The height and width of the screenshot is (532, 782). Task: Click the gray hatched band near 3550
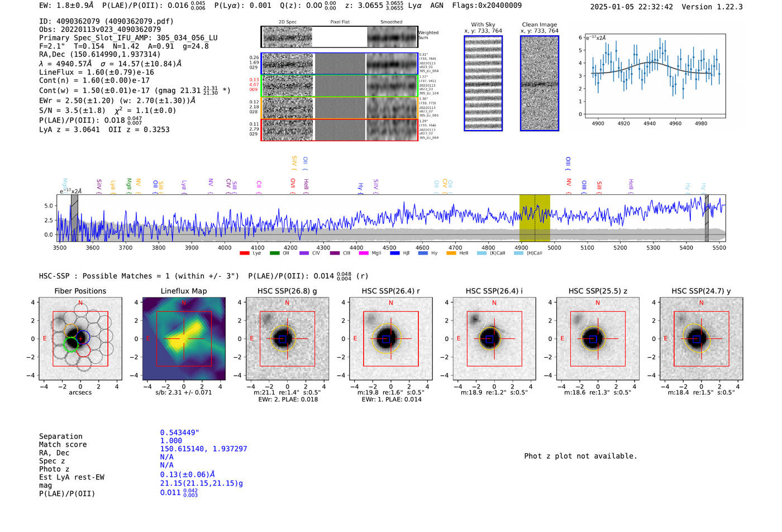[x=74, y=218]
